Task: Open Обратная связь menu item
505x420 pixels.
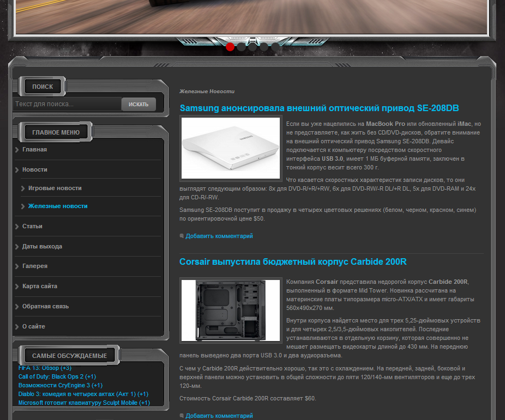Action: (x=45, y=307)
